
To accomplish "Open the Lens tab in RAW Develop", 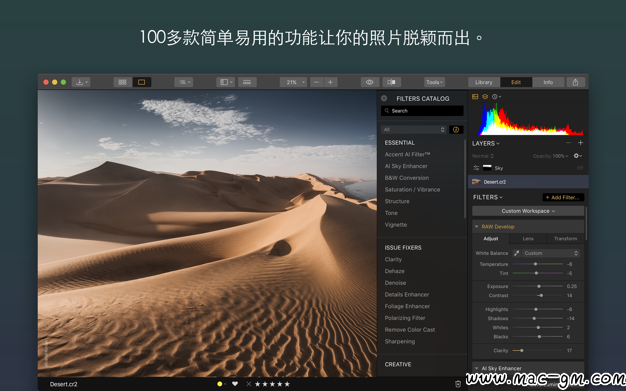I will point(528,238).
